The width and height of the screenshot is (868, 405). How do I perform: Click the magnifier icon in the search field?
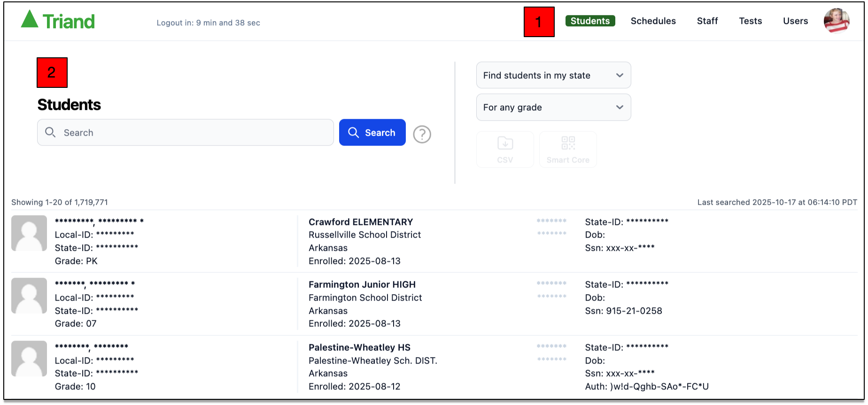[50, 132]
